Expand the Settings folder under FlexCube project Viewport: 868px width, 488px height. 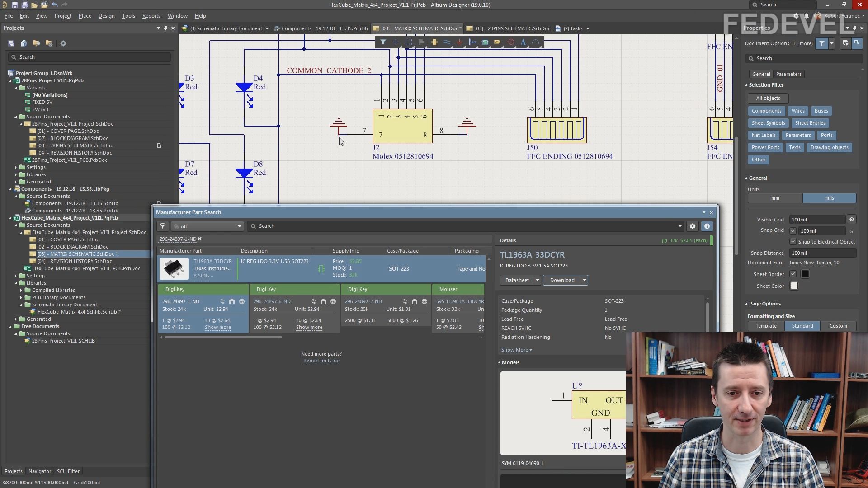(16, 276)
